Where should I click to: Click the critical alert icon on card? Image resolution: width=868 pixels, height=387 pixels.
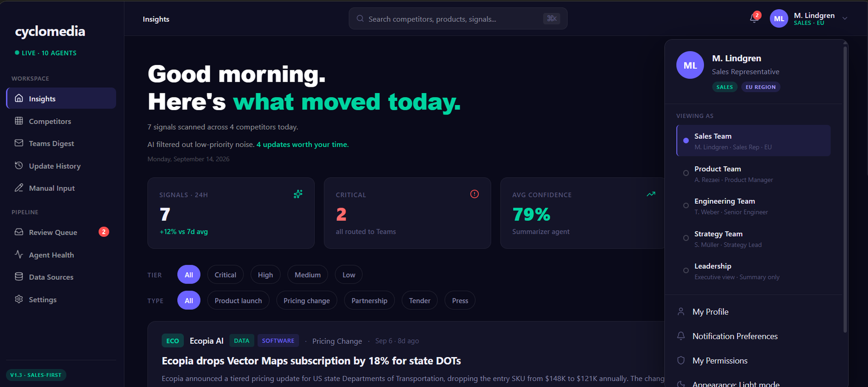click(475, 194)
